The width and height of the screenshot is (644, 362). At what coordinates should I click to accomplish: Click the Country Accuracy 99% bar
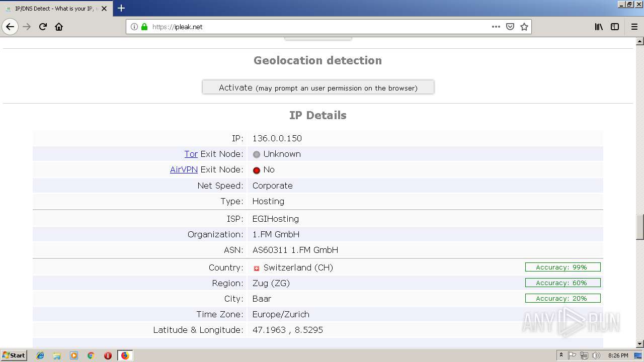(562, 267)
